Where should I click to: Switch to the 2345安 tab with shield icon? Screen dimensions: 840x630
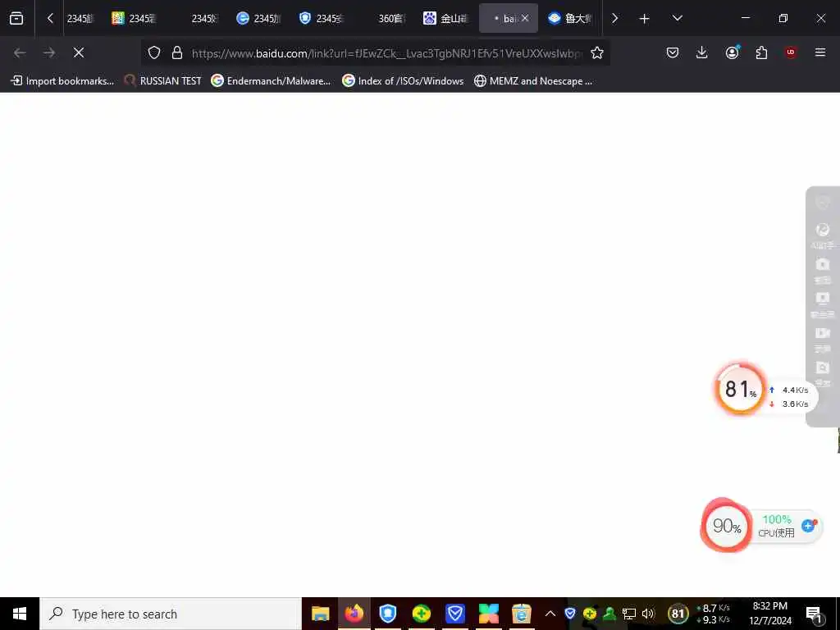(322, 18)
